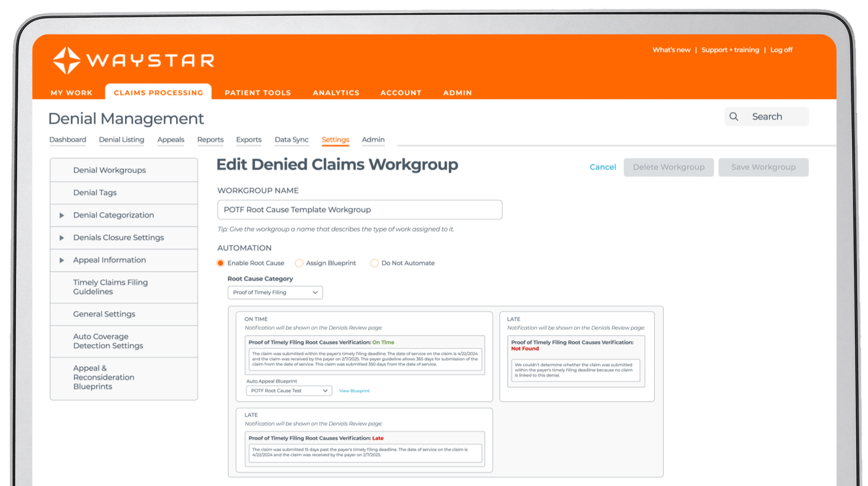Select the Enable Root Cause radio button
This screenshot has height=486, width=868.
click(x=220, y=263)
